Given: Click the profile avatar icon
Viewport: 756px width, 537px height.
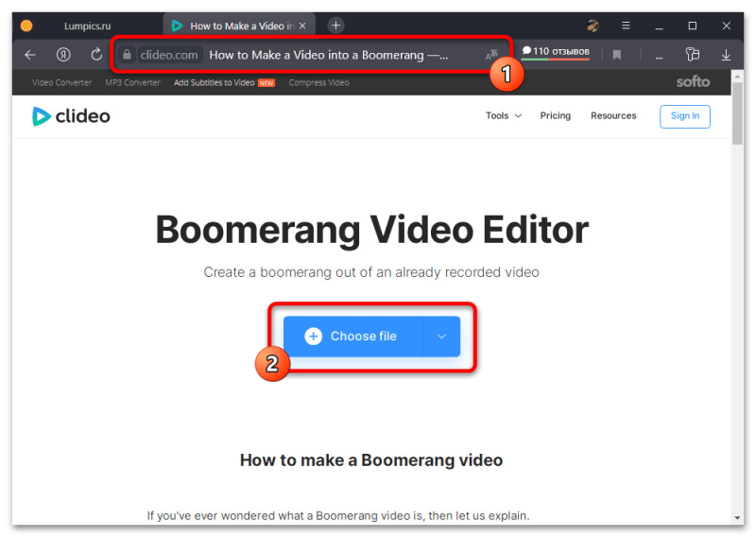Looking at the screenshot, I should coord(593,26).
